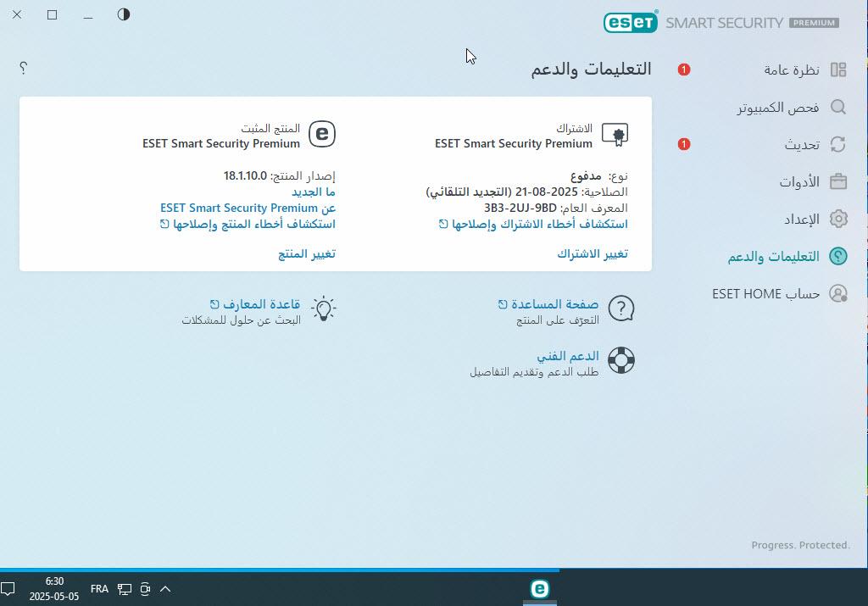Click the FRA language indicator in the taskbar
Screen dimensions: 868x606
(100, 589)
